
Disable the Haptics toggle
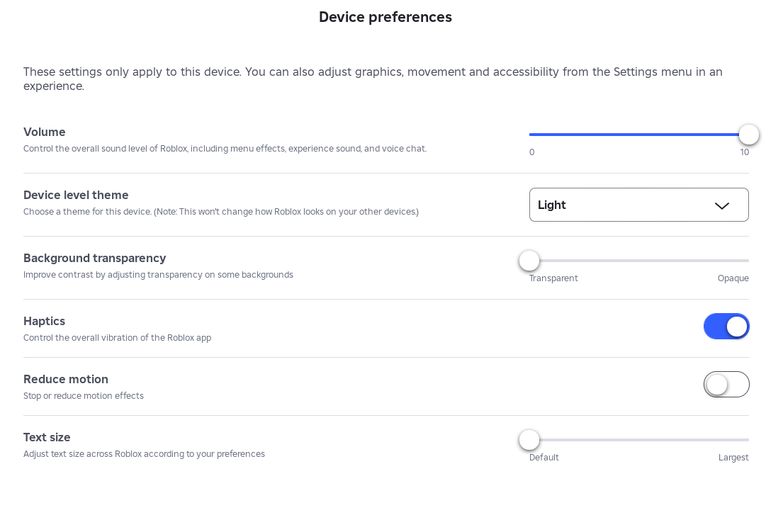tap(726, 327)
